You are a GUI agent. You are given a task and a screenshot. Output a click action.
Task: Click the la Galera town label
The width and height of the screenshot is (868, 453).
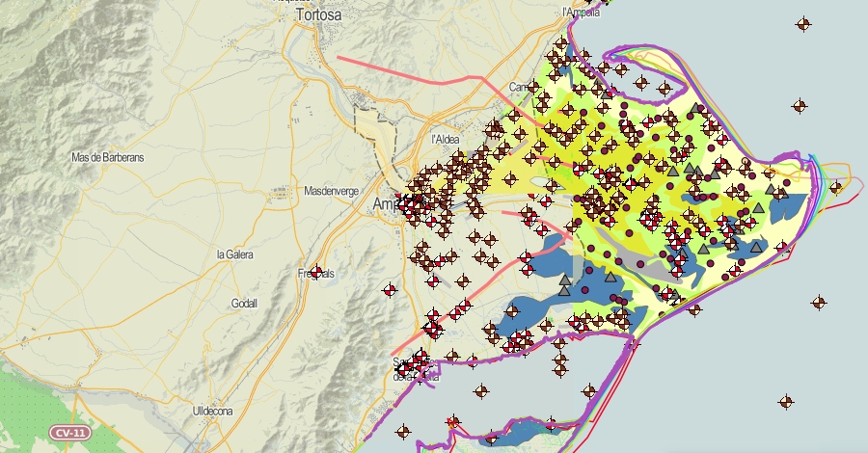[234, 253]
